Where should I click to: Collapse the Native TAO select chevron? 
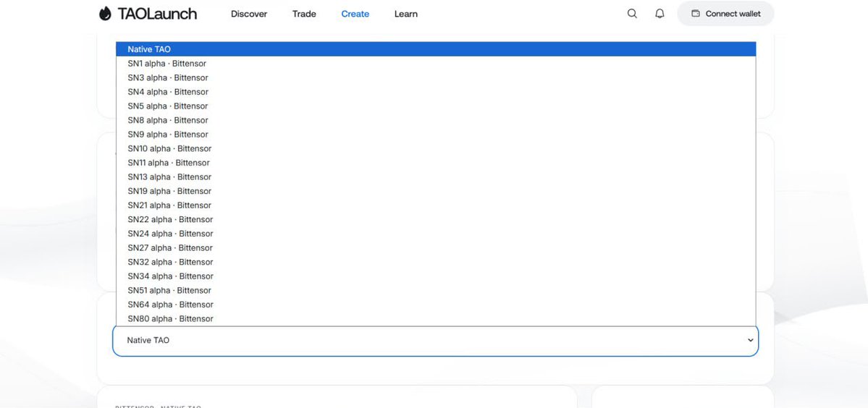click(751, 340)
